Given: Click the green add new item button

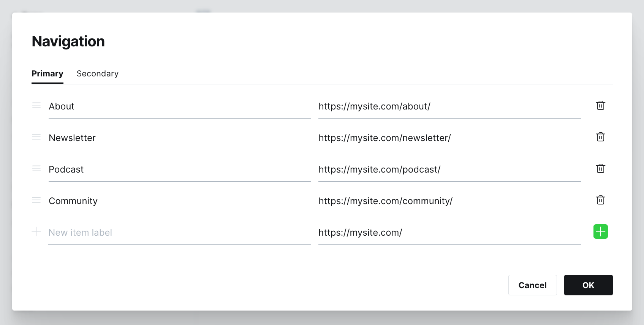Looking at the screenshot, I should [x=600, y=231].
